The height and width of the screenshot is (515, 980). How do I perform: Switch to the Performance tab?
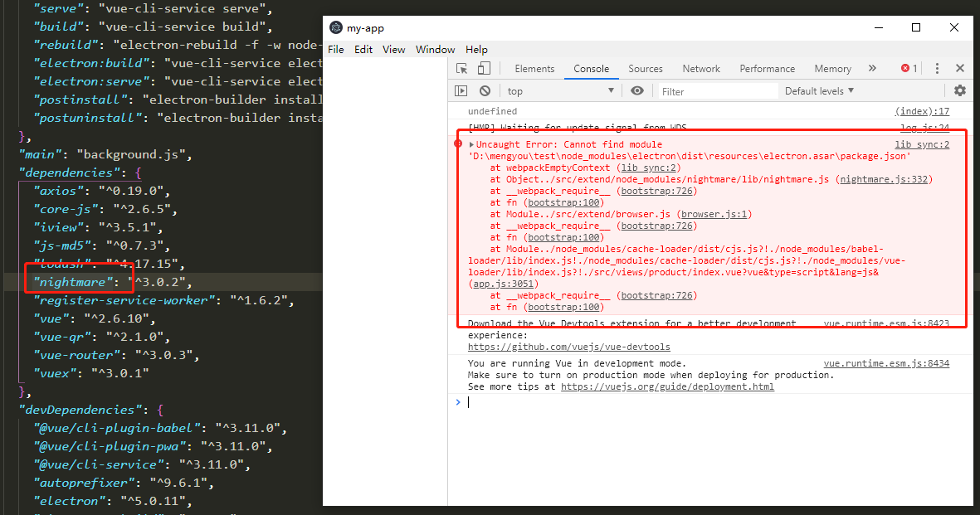tap(768, 69)
